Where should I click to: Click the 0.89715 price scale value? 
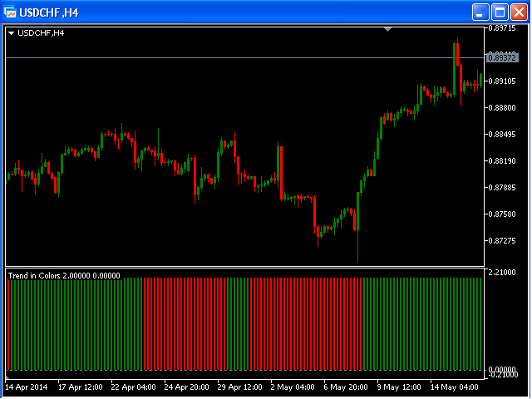(502, 28)
